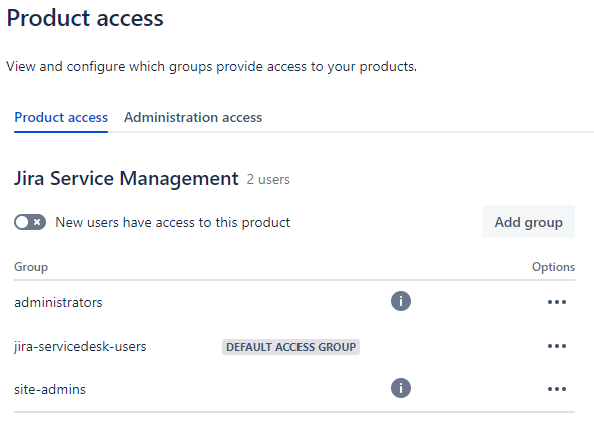Viewport: 594px width, 424px height.
Task: Click the DEFAULT ACCESS GROUP badge
Action: [291, 347]
